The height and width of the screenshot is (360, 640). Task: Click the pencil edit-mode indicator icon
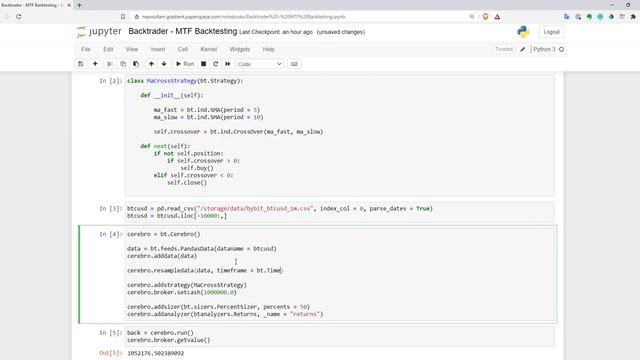(522, 49)
